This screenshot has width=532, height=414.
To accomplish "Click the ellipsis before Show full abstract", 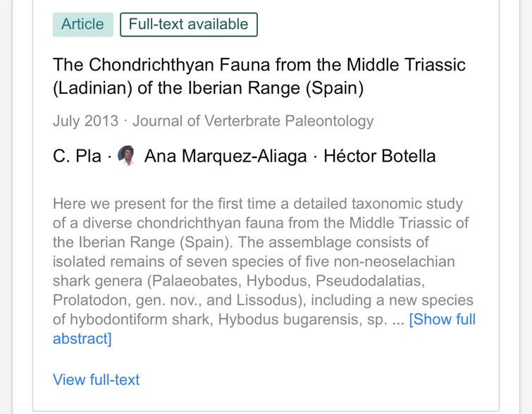I will [398, 319].
